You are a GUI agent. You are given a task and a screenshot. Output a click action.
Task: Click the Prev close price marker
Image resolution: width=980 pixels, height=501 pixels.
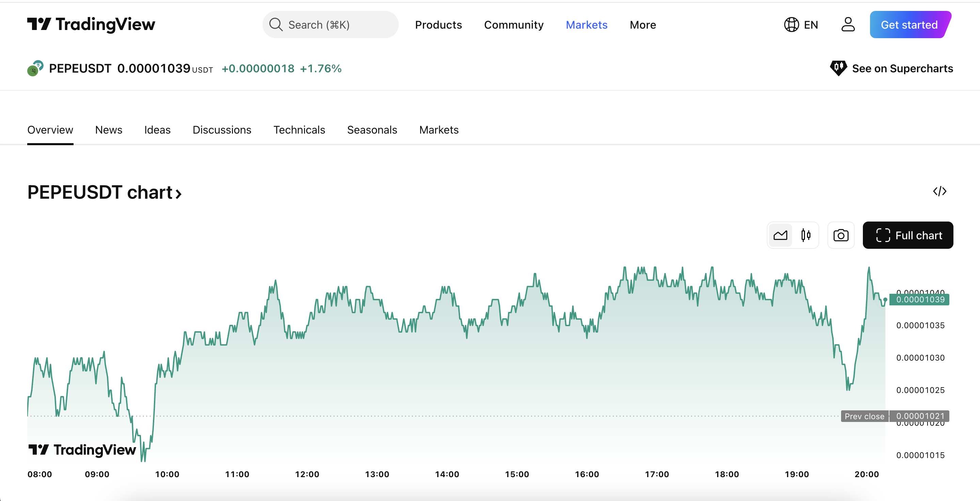pos(864,416)
